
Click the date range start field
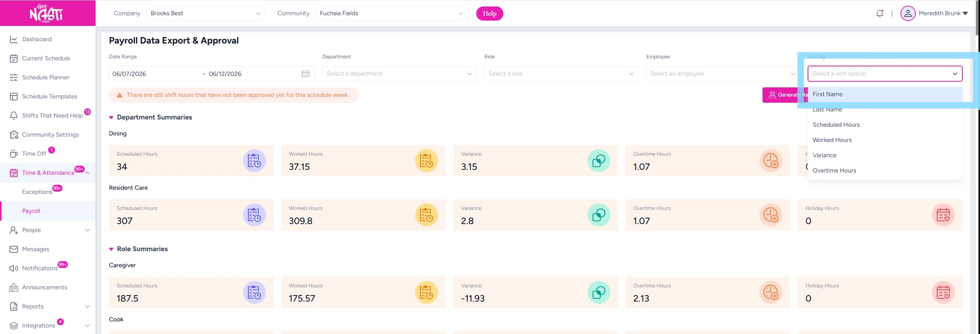(x=154, y=74)
